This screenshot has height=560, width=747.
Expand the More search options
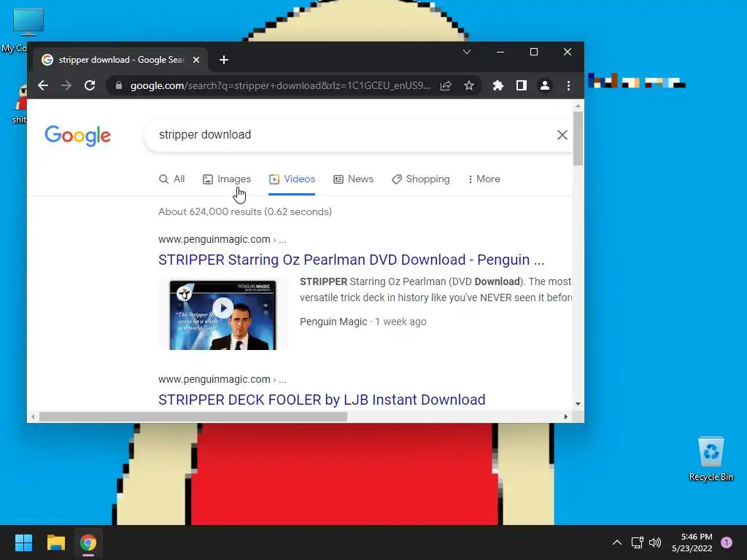pyautogui.click(x=484, y=179)
